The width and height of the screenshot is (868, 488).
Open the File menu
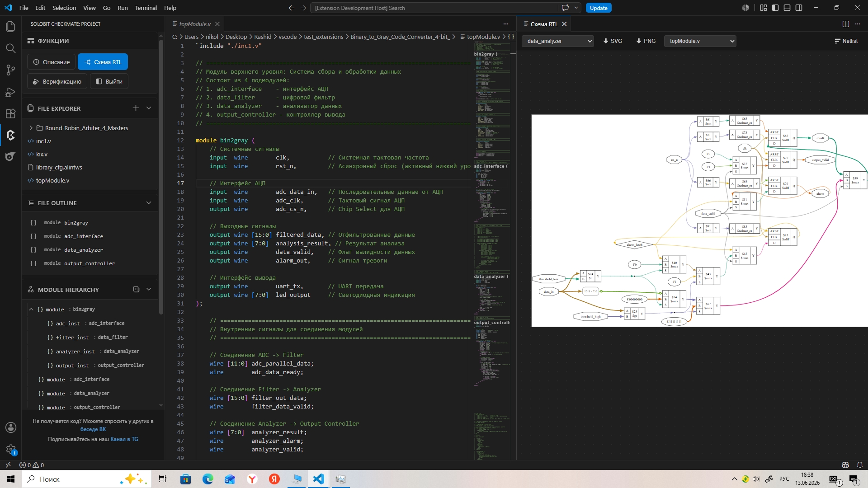(x=24, y=8)
